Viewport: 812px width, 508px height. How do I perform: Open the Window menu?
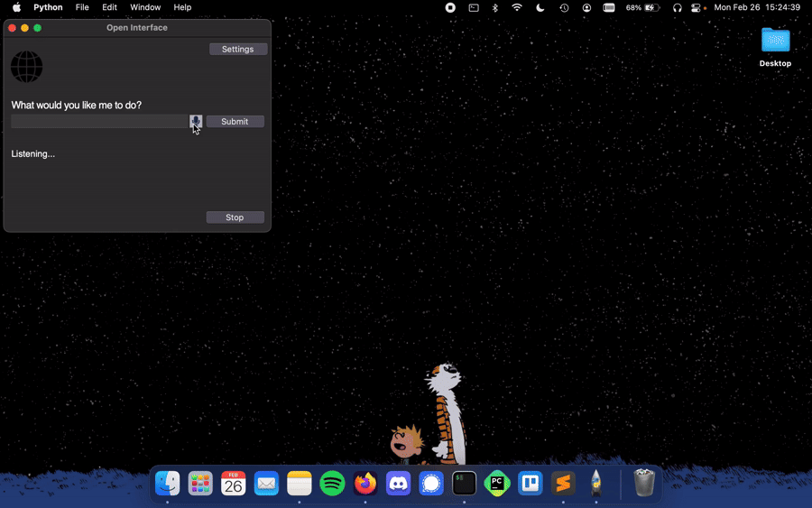point(145,7)
